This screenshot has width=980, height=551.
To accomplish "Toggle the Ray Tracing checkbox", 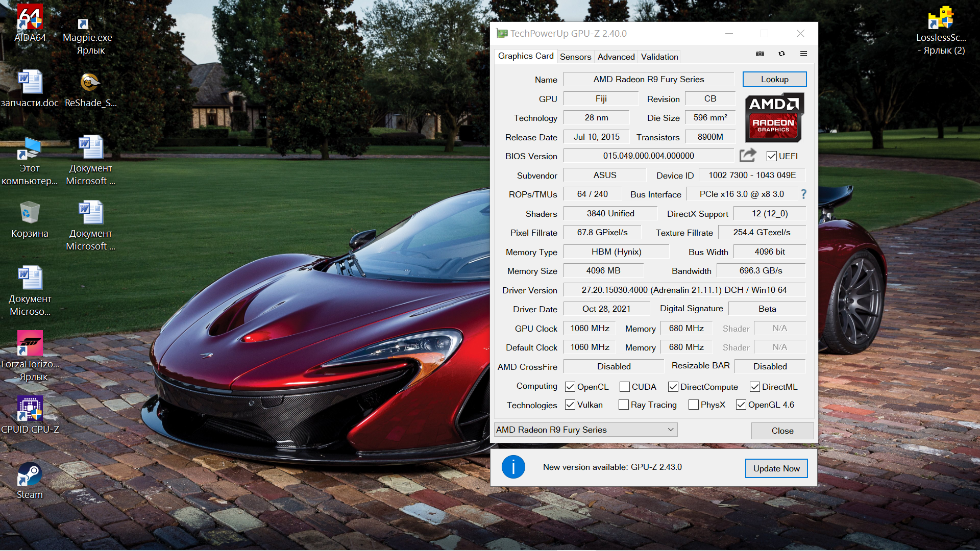I will pos(623,405).
